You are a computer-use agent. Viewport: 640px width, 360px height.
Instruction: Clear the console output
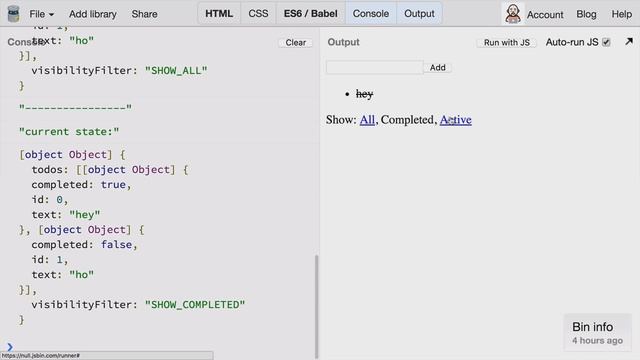point(296,42)
